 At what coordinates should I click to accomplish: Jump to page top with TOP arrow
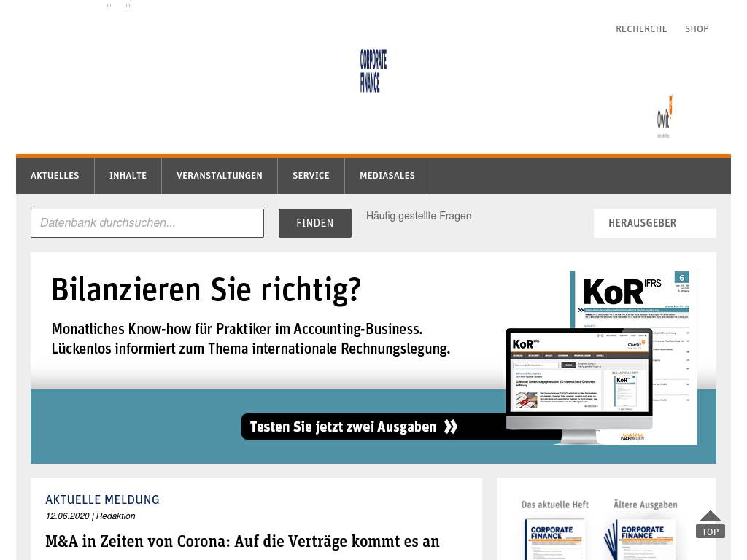(710, 524)
